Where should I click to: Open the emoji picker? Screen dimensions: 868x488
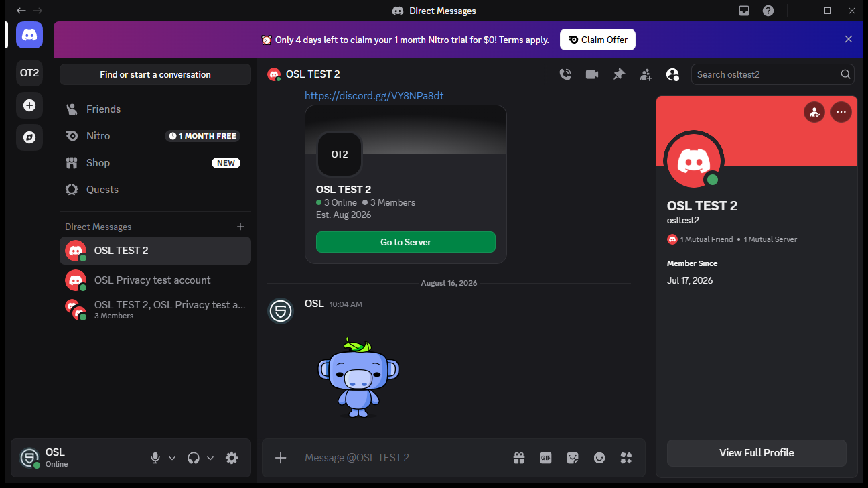599,458
